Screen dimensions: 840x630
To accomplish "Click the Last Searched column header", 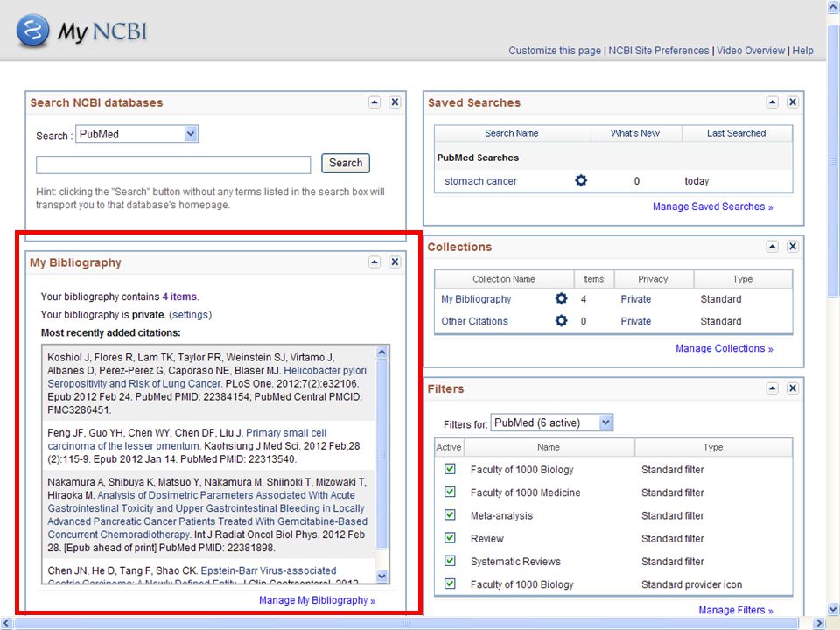I will (x=737, y=133).
